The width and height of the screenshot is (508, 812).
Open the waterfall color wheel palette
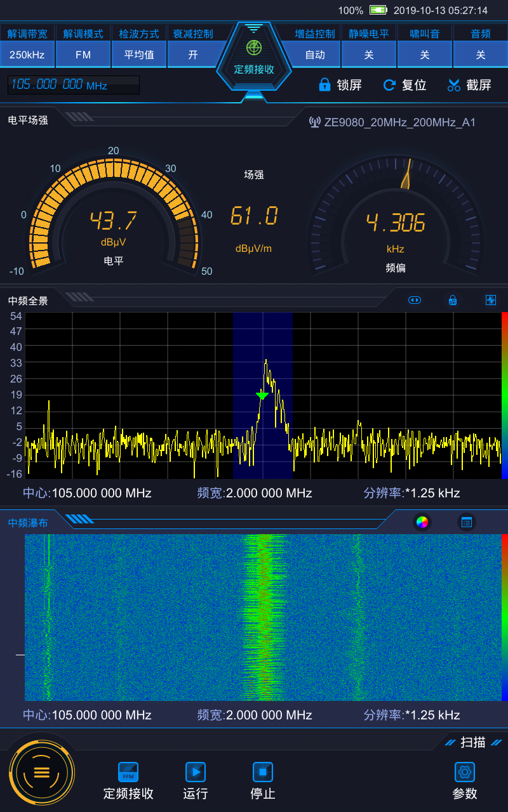click(x=422, y=523)
